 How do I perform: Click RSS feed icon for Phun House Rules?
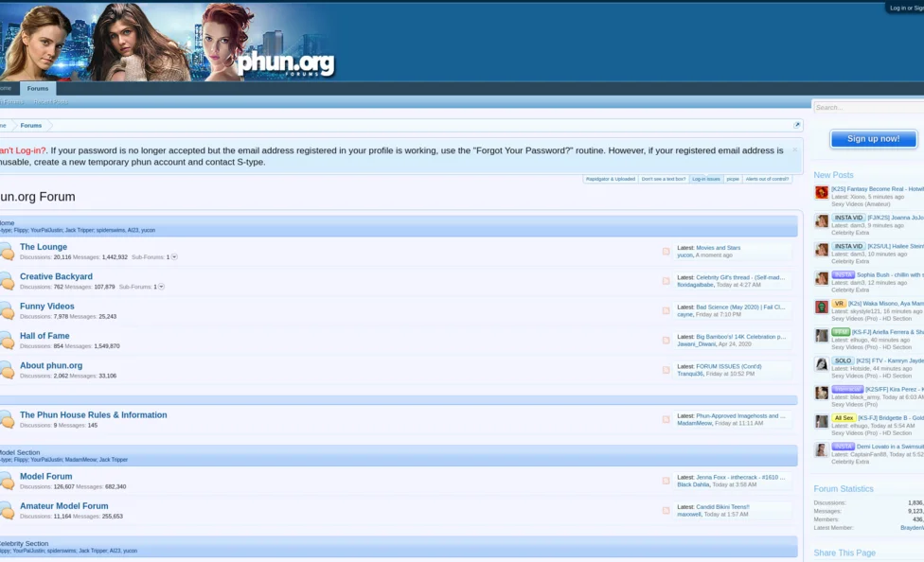[666, 419]
